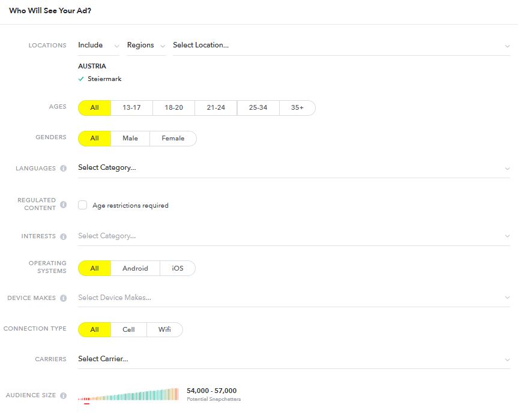
Task: Expand the Select Carrier dropdown
Action: (x=294, y=359)
